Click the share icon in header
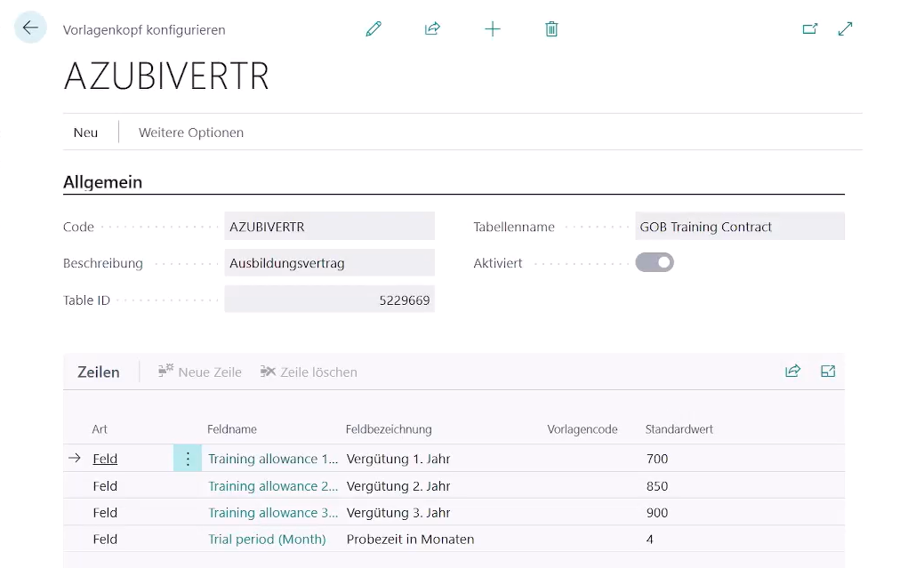 432,29
